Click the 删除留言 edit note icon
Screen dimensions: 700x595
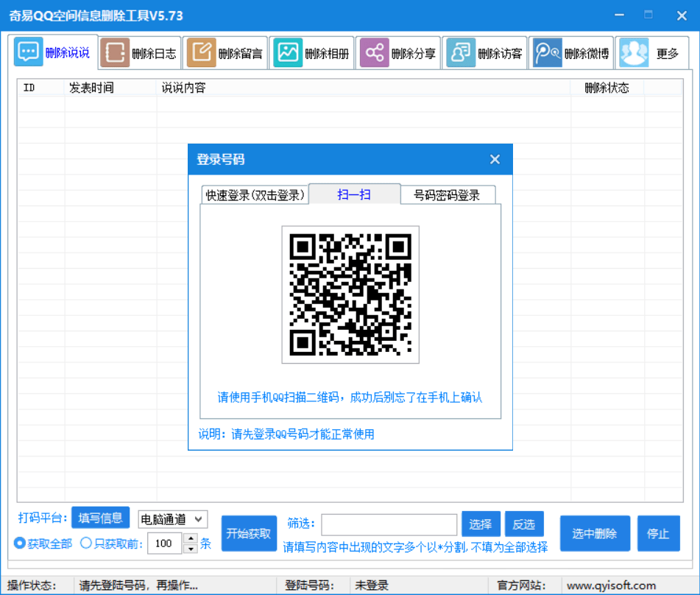pyautogui.click(x=202, y=53)
